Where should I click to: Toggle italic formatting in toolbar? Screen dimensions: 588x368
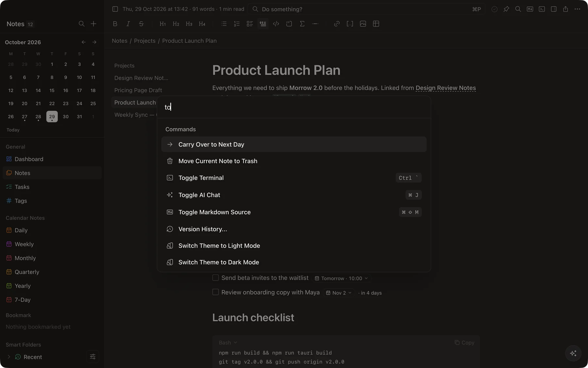point(128,24)
